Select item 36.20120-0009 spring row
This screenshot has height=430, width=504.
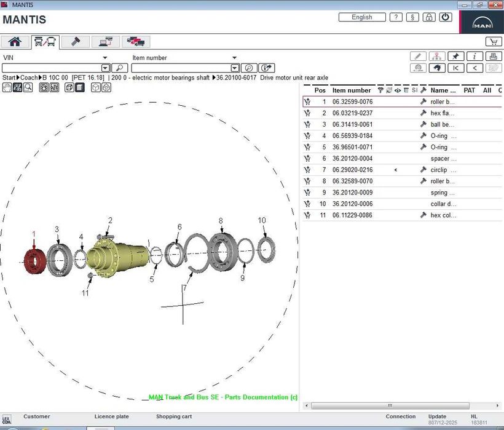[403, 193]
